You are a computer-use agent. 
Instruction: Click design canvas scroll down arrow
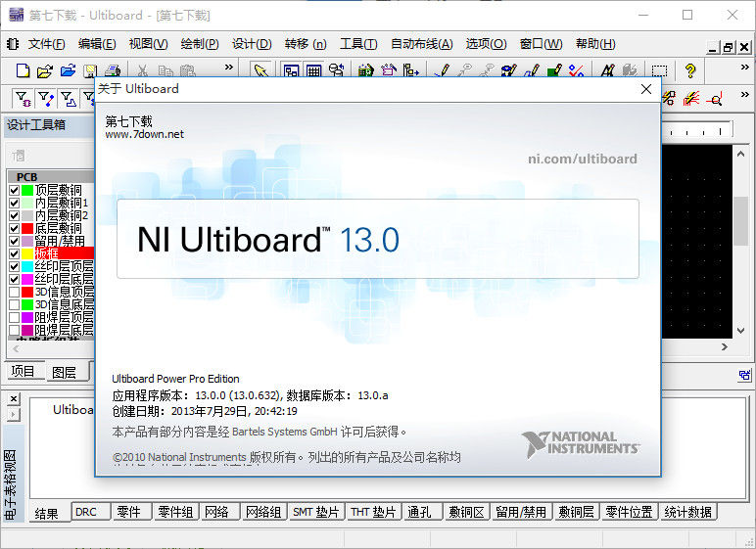coord(741,331)
